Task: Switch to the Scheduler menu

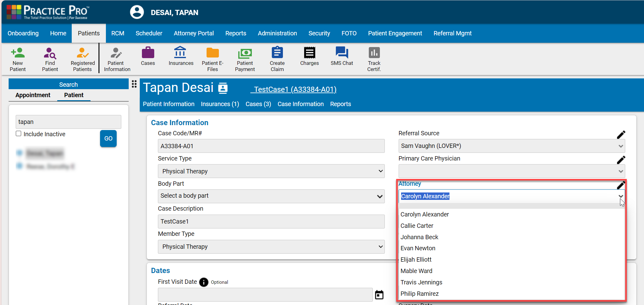Action: tap(149, 33)
